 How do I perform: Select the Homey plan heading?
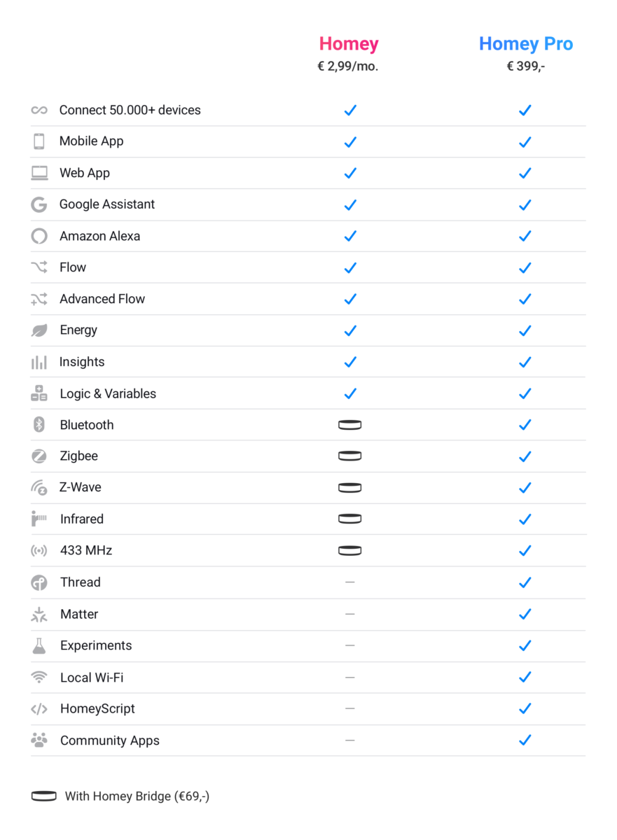click(x=349, y=43)
